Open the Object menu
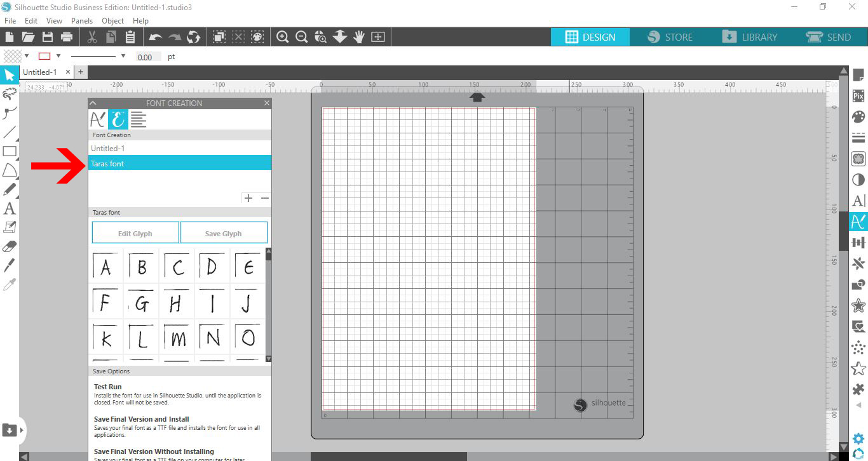 [113, 20]
